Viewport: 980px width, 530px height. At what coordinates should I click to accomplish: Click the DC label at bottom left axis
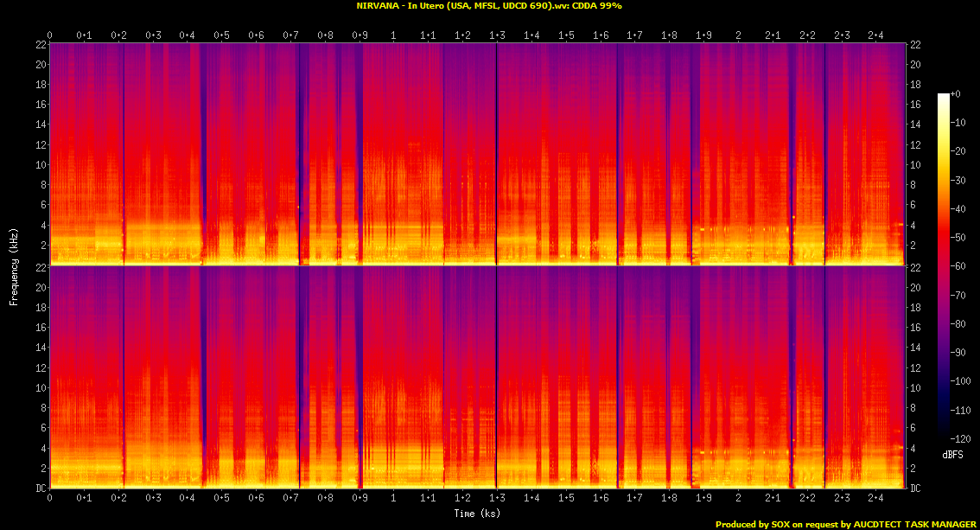point(41,489)
